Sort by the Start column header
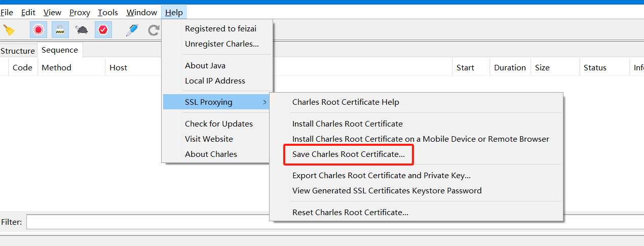The width and height of the screenshot is (644, 246). 471,67
